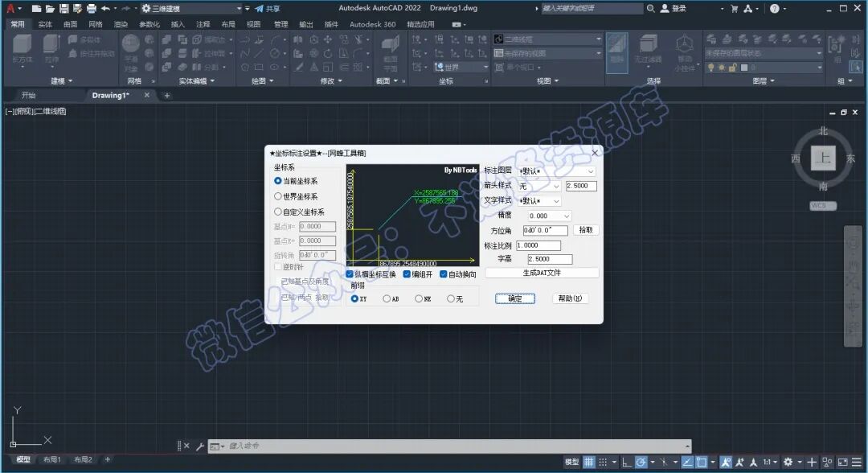Save the drawing with the floppy icon
The image size is (868, 473).
63,8
